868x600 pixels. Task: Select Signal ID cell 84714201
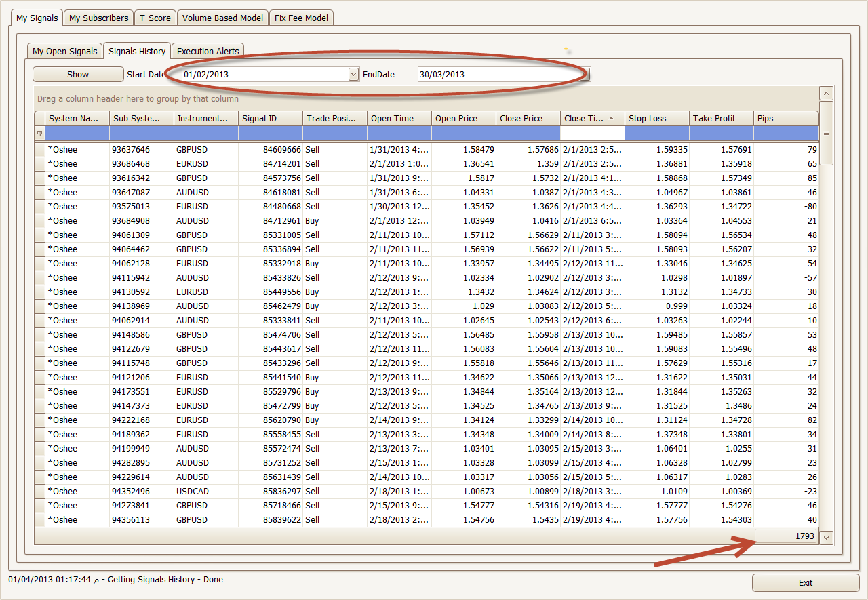pos(271,163)
